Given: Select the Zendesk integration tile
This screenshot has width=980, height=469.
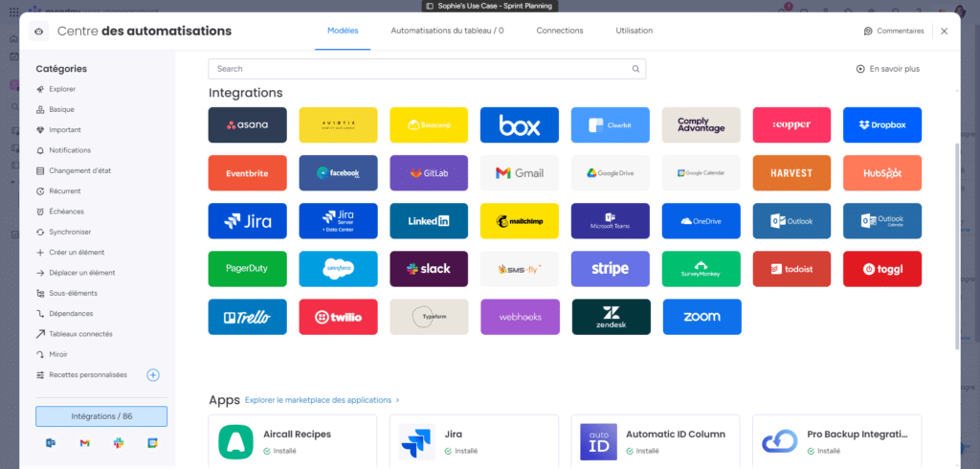Looking at the screenshot, I should [612, 317].
